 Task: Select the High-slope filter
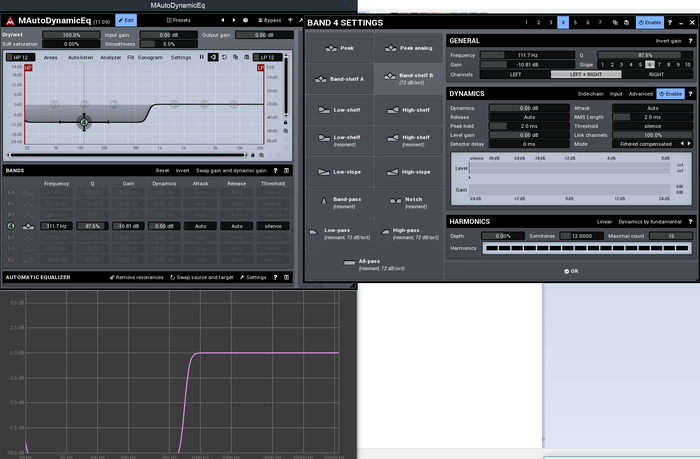pos(408,171)
